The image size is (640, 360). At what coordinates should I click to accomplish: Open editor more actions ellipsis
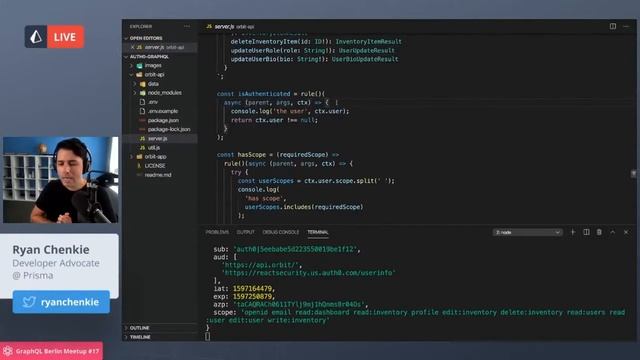pyautogui.click(x=626, y=26)
